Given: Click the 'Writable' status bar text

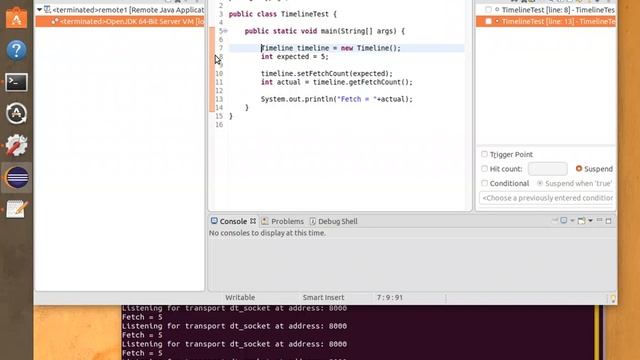Looking at the screenshot, I should tap(240, 298).
